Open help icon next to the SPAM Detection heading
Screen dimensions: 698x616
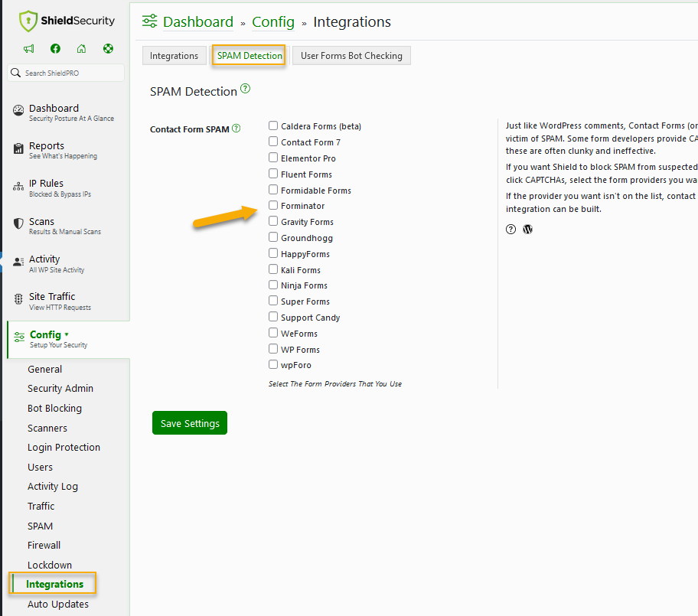[x=245, y=89]
